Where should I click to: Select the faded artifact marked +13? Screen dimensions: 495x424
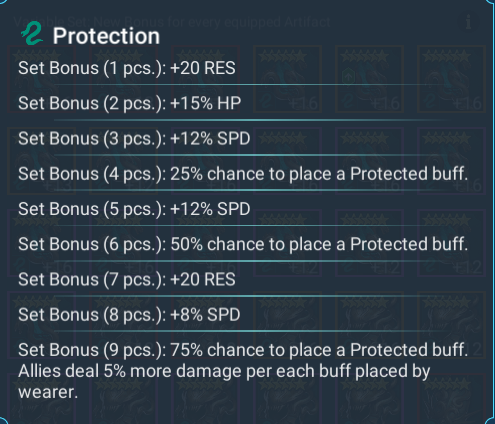click(41, 161)
